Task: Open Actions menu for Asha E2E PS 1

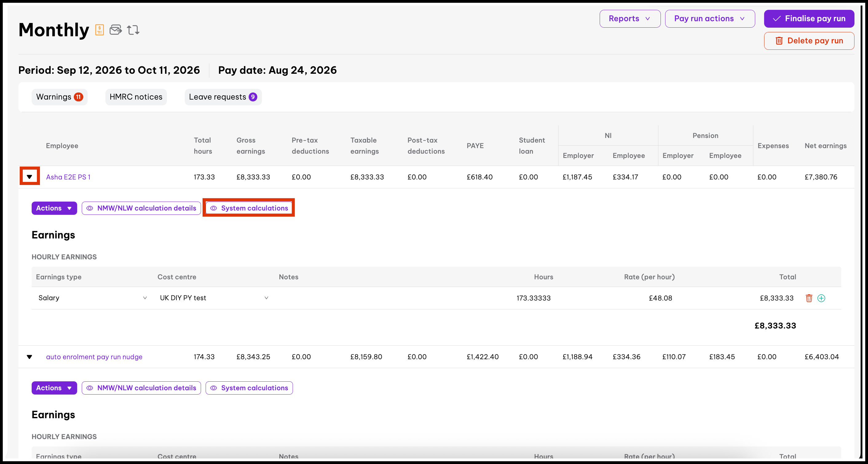Action: click(x=54, y=208)
